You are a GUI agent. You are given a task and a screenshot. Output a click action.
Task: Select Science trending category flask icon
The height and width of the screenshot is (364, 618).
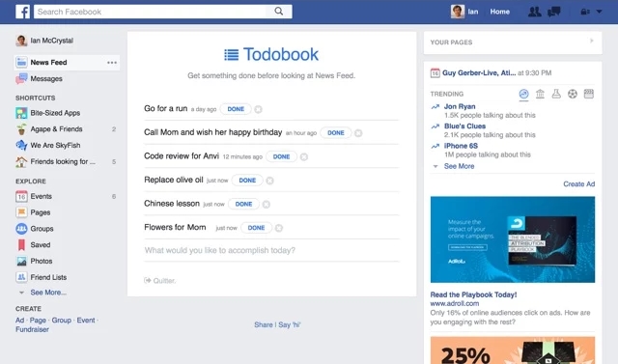[x=556, y=94]
